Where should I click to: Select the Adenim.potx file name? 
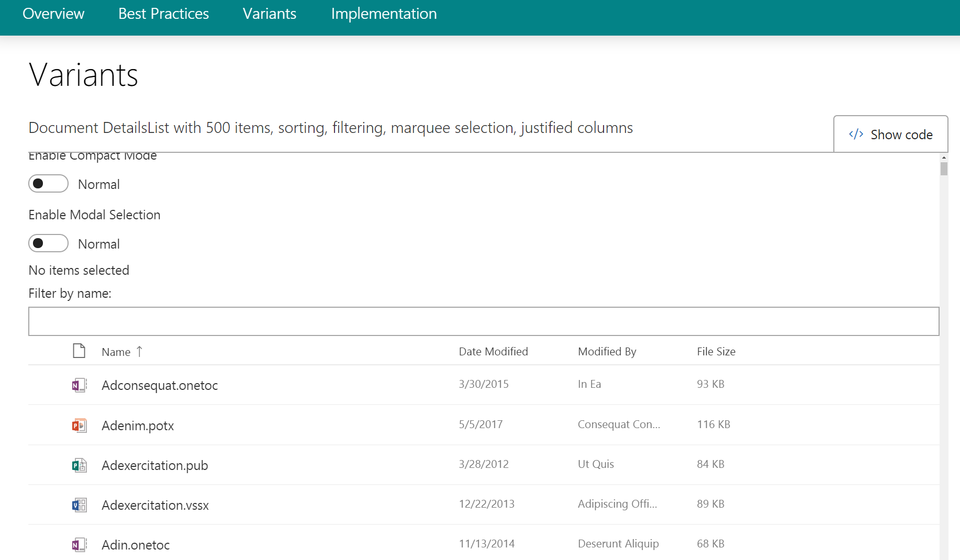138,425
